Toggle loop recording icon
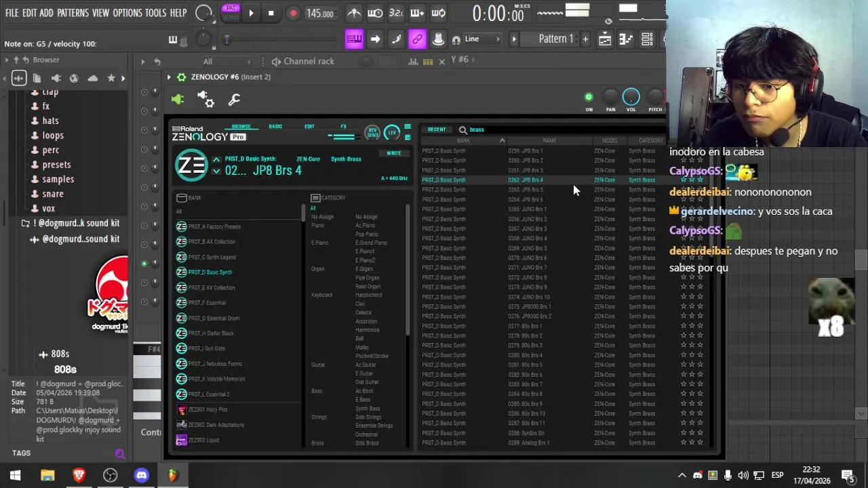Image resolution: width=868 pixels, height=488 pixels. (x=438, y=13)
